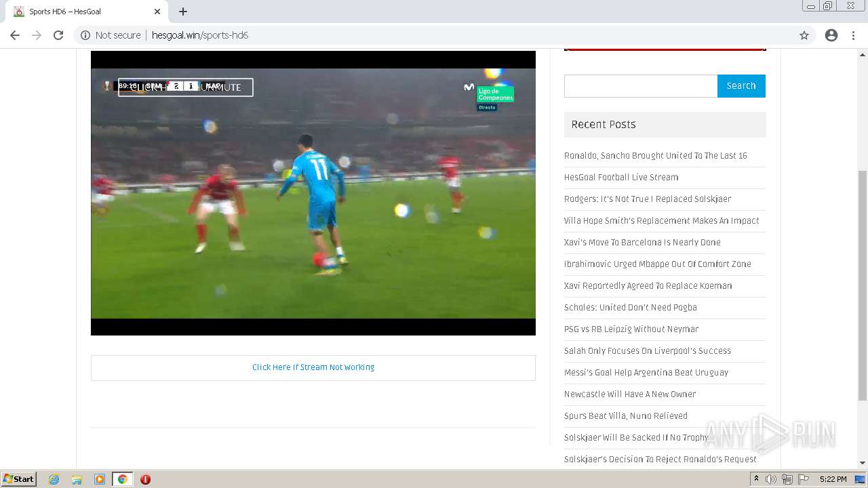Viewport: 868px width, 488px height.
Task: Open the Not secure site info icon
Action: click(85, 35)
